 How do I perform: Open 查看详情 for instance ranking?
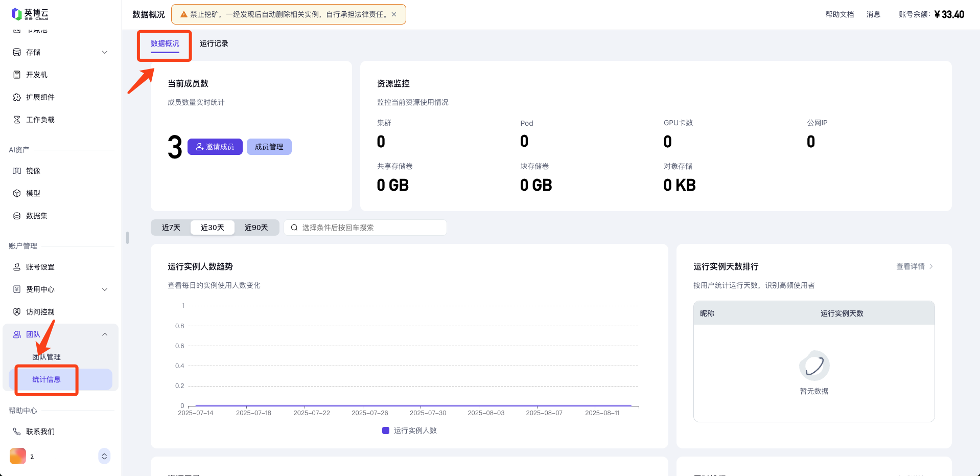914,266
